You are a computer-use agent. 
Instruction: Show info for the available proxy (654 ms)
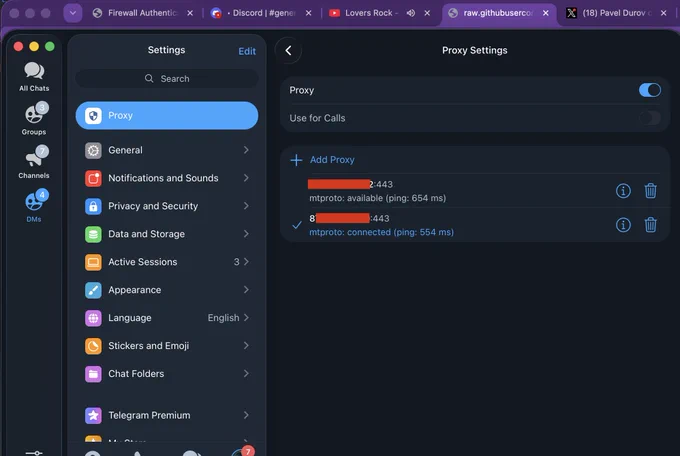(x=623, y=190)
